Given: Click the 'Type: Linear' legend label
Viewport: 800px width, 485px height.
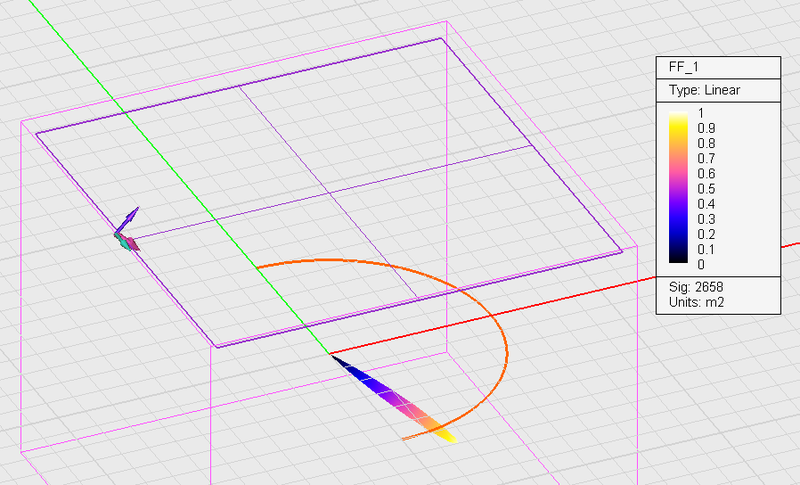Looking at the screenshot, I should (704, 90).
